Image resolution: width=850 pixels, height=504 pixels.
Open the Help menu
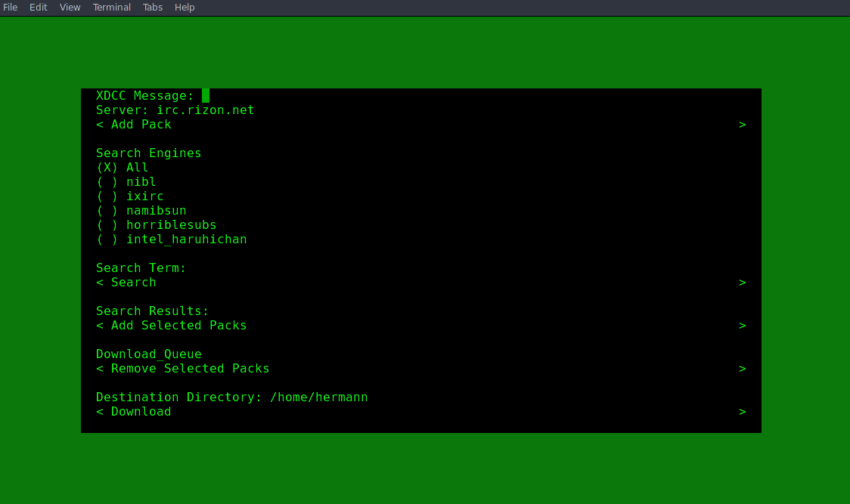tap(185, 7)
